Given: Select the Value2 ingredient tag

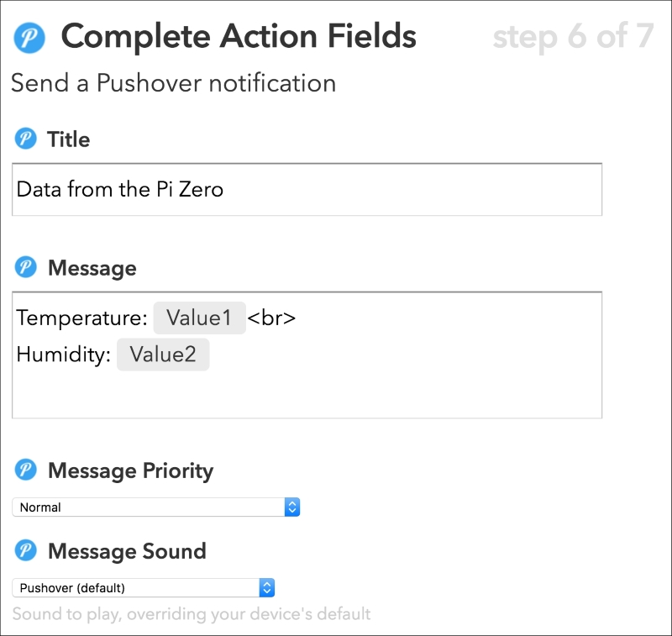Looking at the screenshot, I should coord(163,355).
